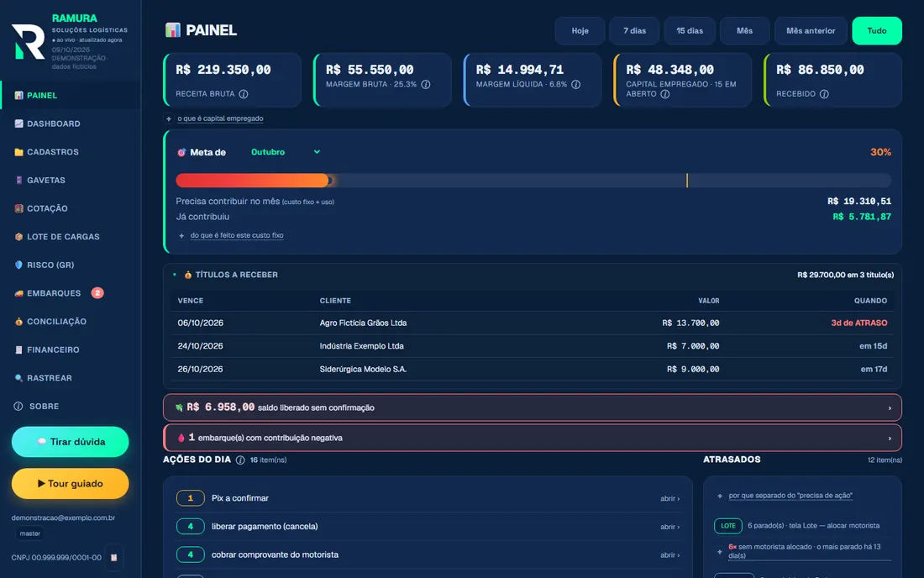Image resolution: width=924 pixels, height=578 pixels.
Task: Click the Risco (GR) shield icon
Action: tap(18, 265)
